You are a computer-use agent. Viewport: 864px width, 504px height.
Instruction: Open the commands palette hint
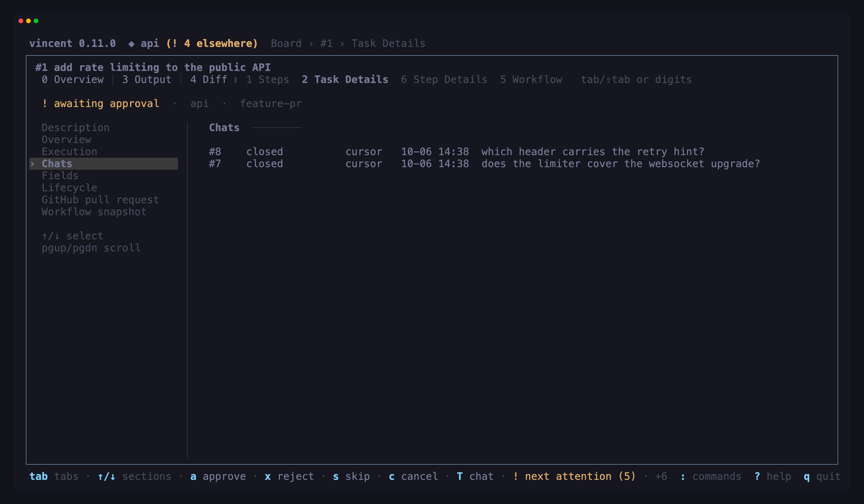coord(710,476)
